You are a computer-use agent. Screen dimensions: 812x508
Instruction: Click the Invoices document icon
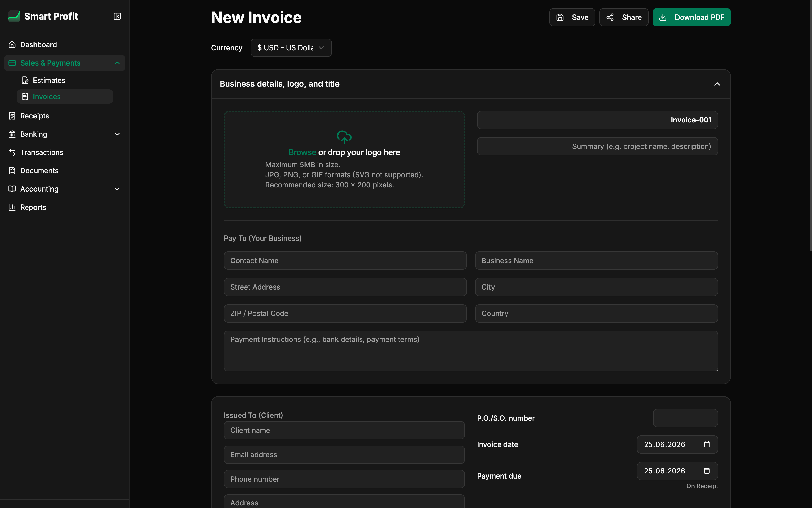click(25, 97)
